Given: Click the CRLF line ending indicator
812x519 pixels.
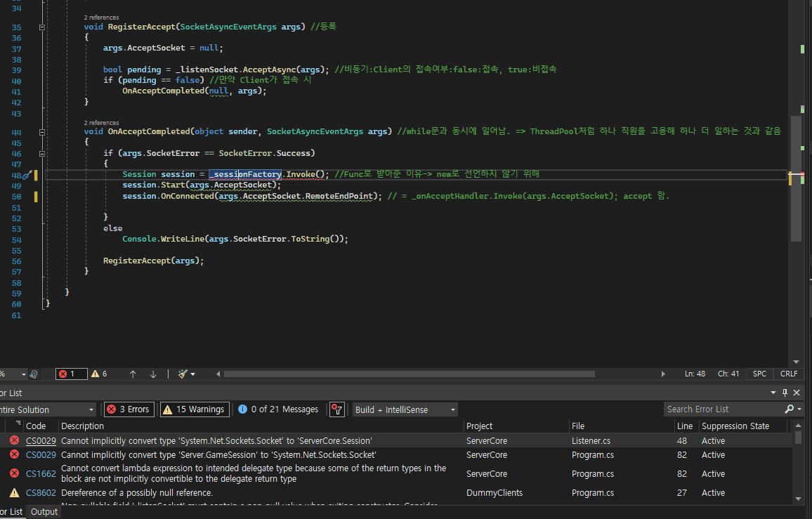Looking at the screenshot, I should (789, 374).
